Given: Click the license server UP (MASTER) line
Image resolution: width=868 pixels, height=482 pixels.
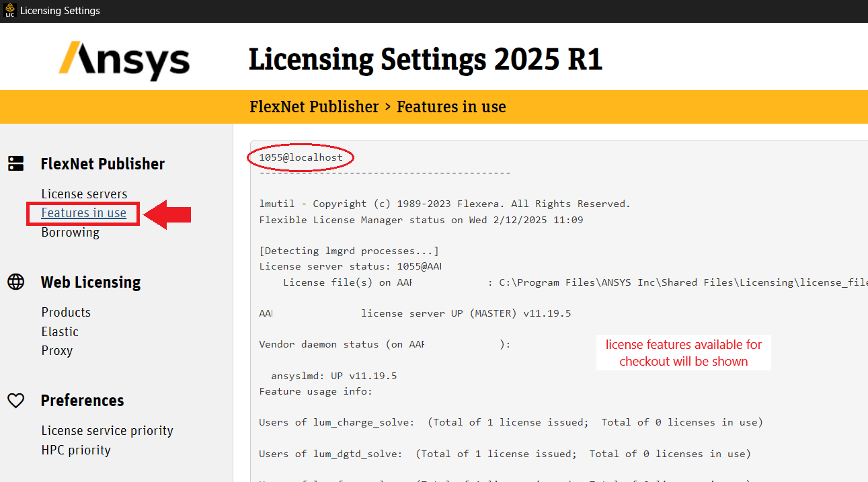Looking at the screenshot, I should 415,313.
